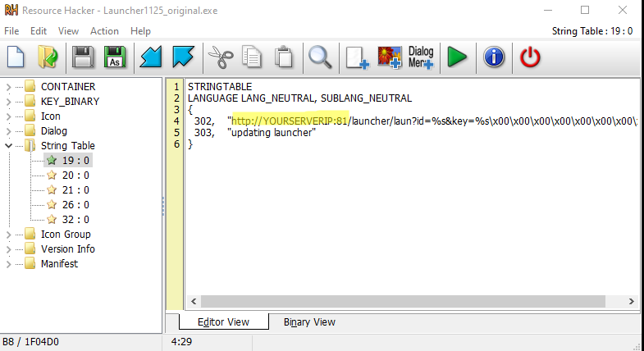Minimize the Resource Hacker window

click(x=547, y=11)
